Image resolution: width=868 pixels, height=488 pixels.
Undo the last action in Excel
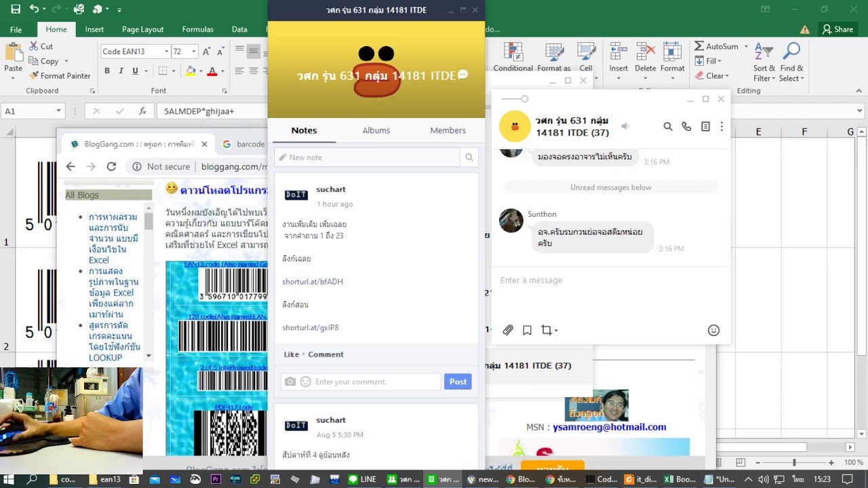pyautogui.click(x=34, y=9)
